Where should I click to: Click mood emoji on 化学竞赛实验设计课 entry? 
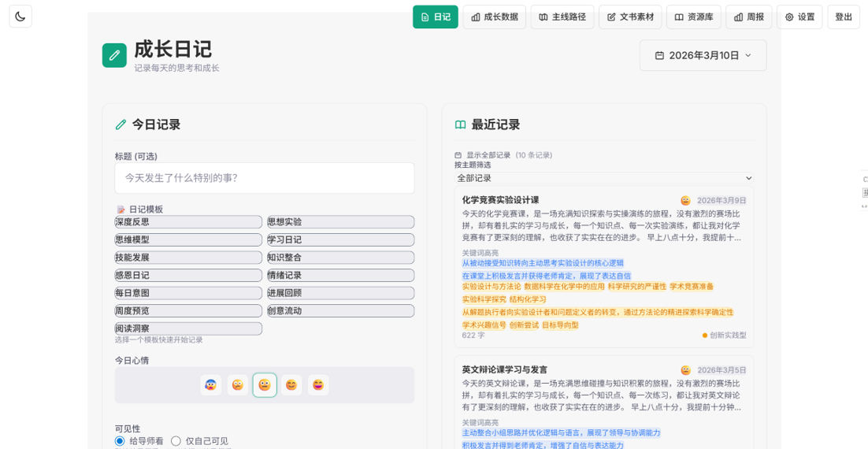click(x=685, y=200)
